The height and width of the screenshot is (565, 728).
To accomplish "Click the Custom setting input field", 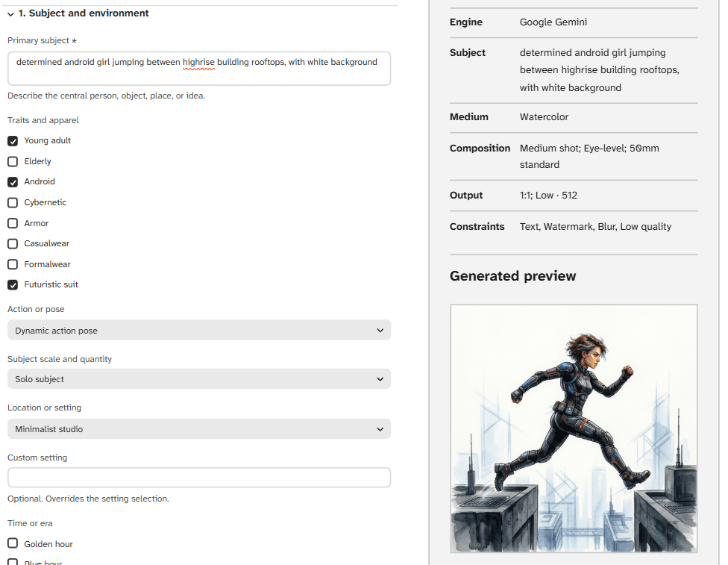I will pyautogui.click(x=199, y=478).
